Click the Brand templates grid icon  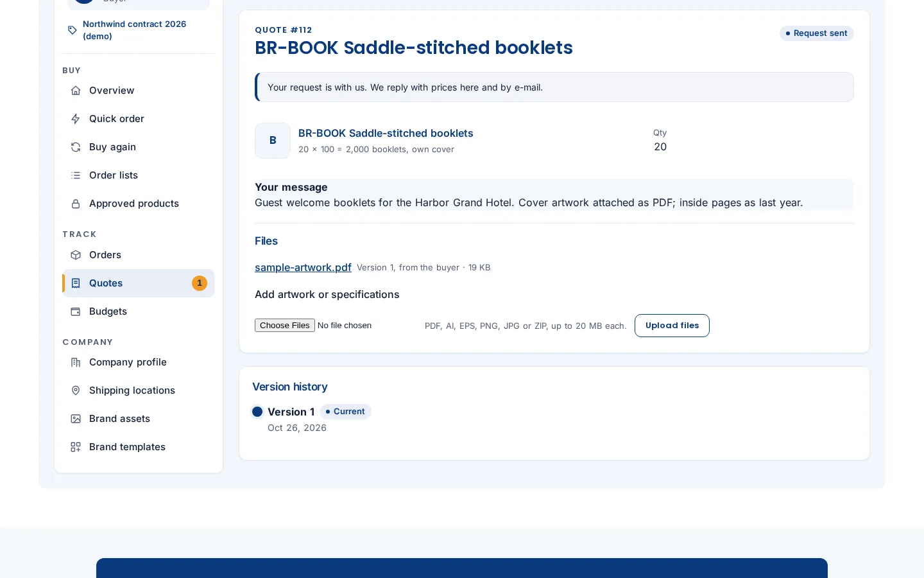click(x=76, y=447)
